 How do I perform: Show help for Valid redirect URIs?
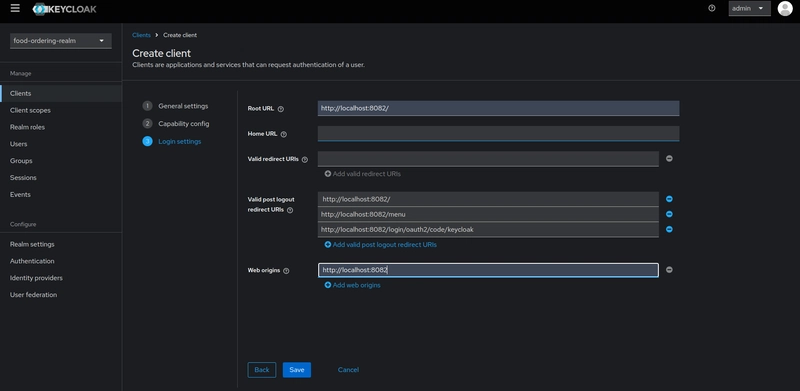click(305, 160)
